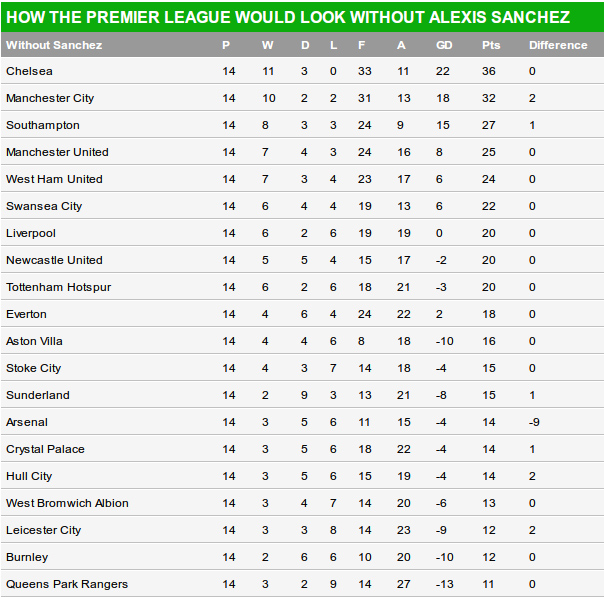Image resolution: width=604 pixels, height=598 pixels.
Task: Select Chelsea's 36 points value
Action: (x=489, y=72)
